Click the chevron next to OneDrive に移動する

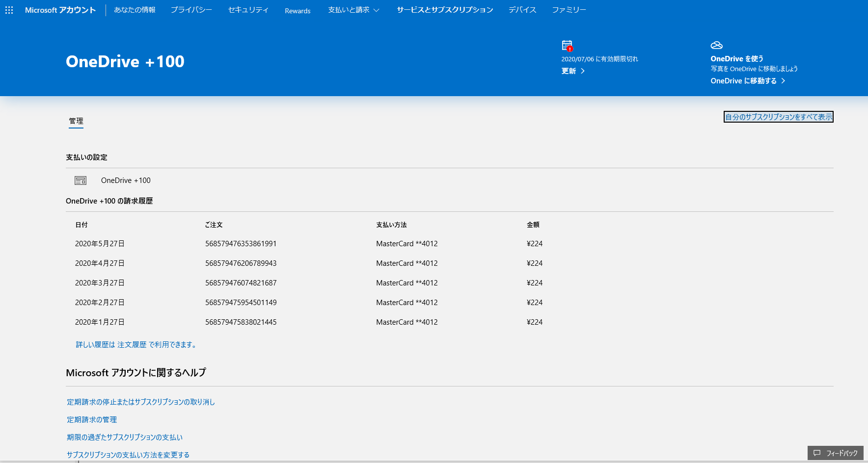click(784, 81)
